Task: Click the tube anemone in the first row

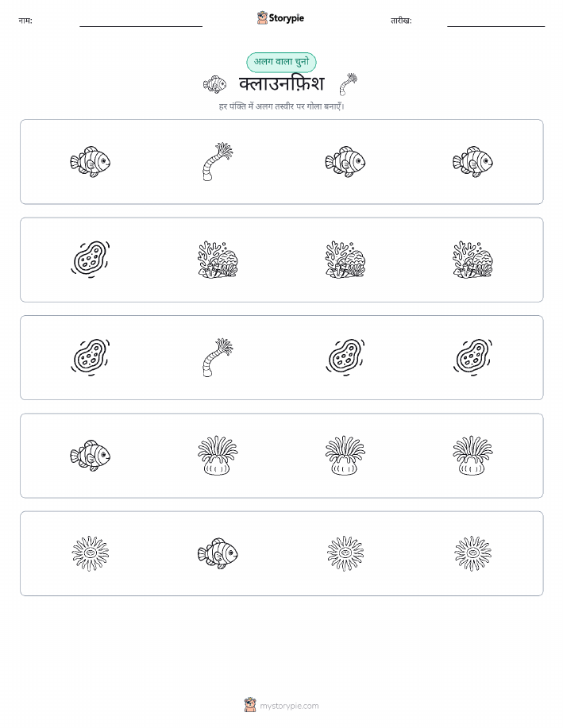Action: (218, 162)
